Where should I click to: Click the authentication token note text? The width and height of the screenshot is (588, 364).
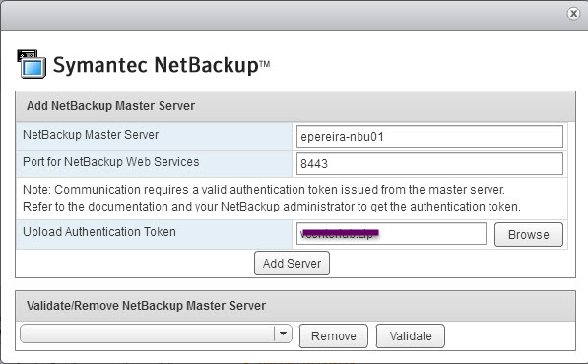click(x=272, y=198)
